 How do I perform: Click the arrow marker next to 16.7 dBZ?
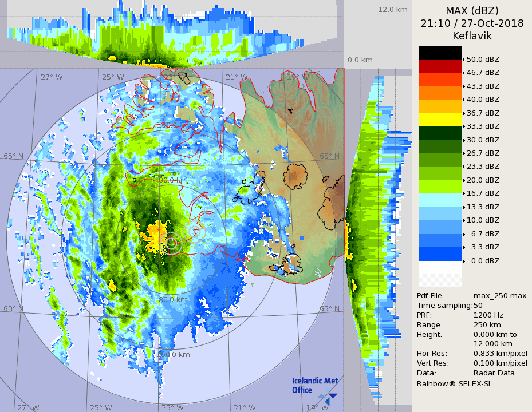pos(464,193)
